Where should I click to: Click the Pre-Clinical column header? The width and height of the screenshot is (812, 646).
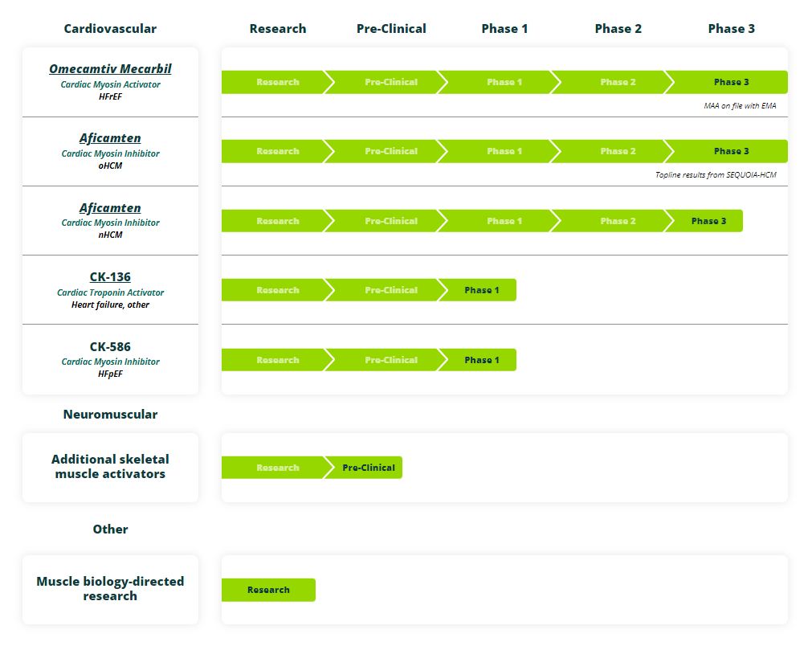(391, 29)
